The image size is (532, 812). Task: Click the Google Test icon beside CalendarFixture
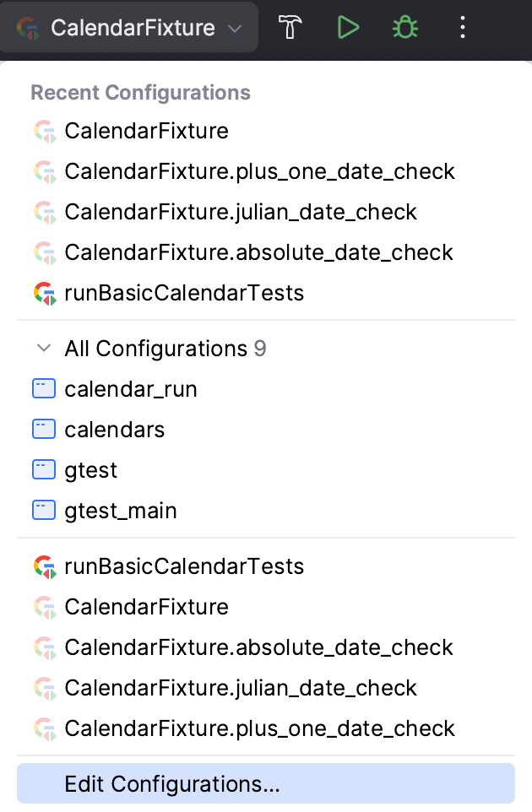(x=43, y=131)
